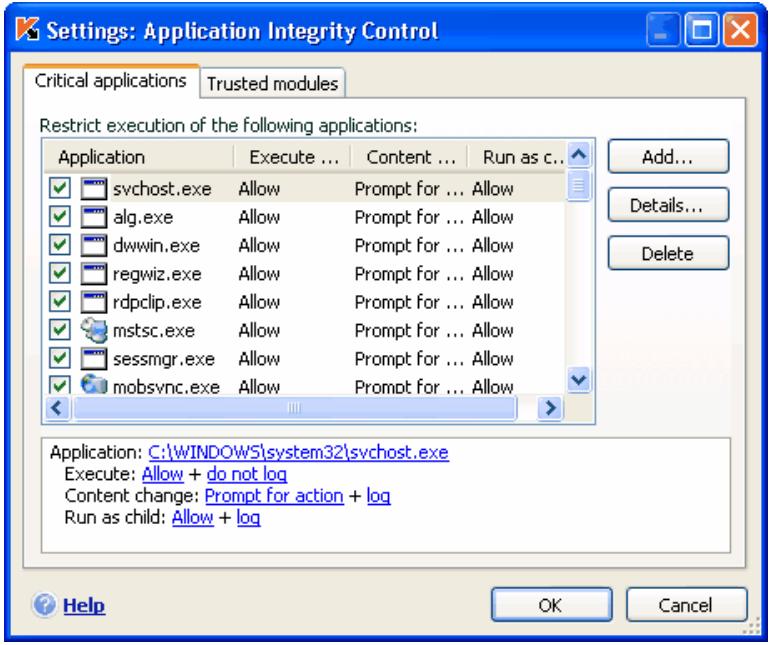
Task: Click the Add... button
Action: click(668, 157)
